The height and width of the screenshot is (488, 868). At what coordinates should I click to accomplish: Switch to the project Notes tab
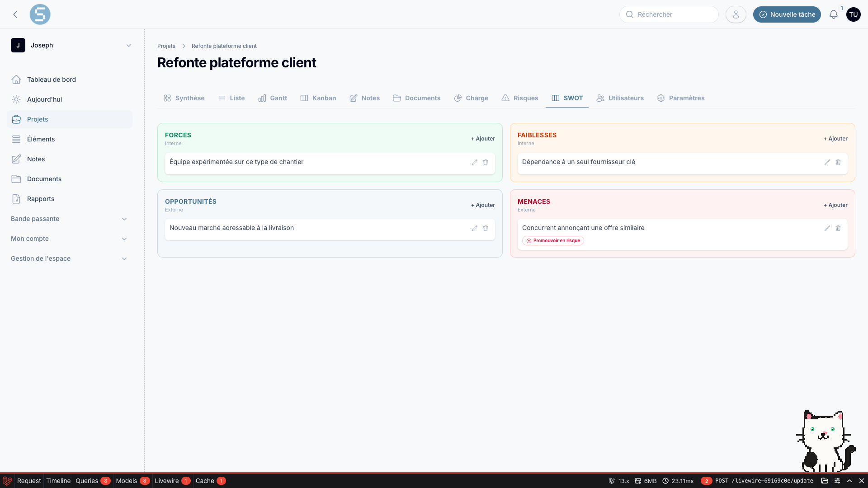365,98
